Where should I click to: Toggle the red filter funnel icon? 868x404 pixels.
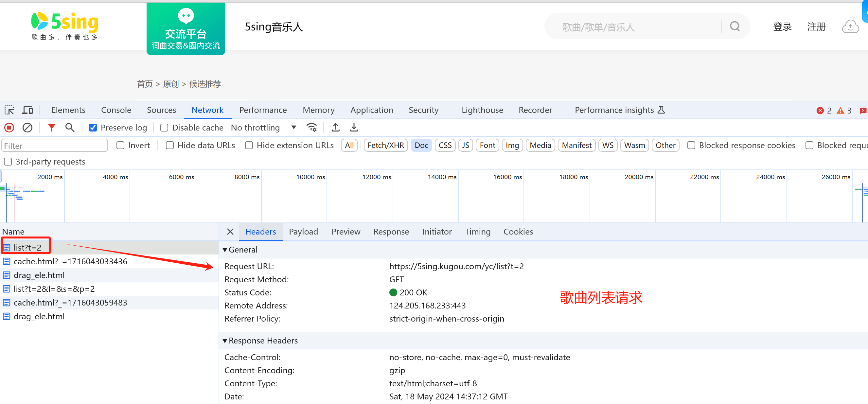[x=52, y=128]
